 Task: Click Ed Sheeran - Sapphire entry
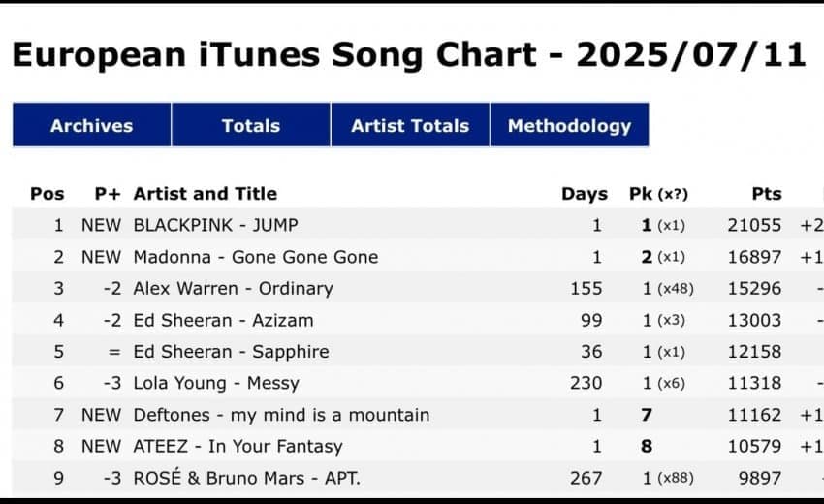coord(232,352)
